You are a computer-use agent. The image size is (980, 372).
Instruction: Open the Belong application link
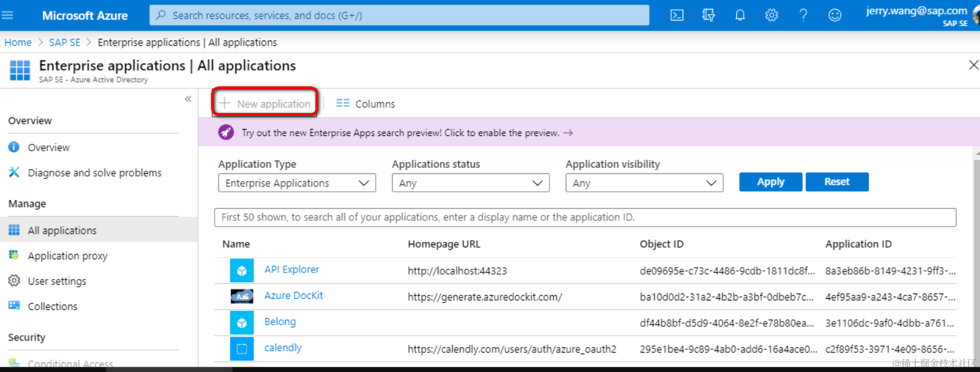(x=280, y=321)
